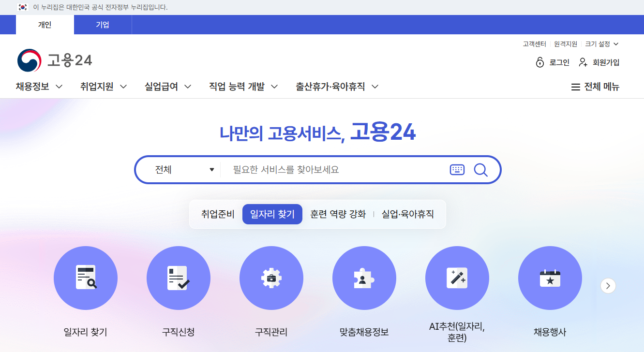Screen dimensions: 644x352
Task: Open the hamburger icon for 전체 메뉴
Action: (575, 87)
